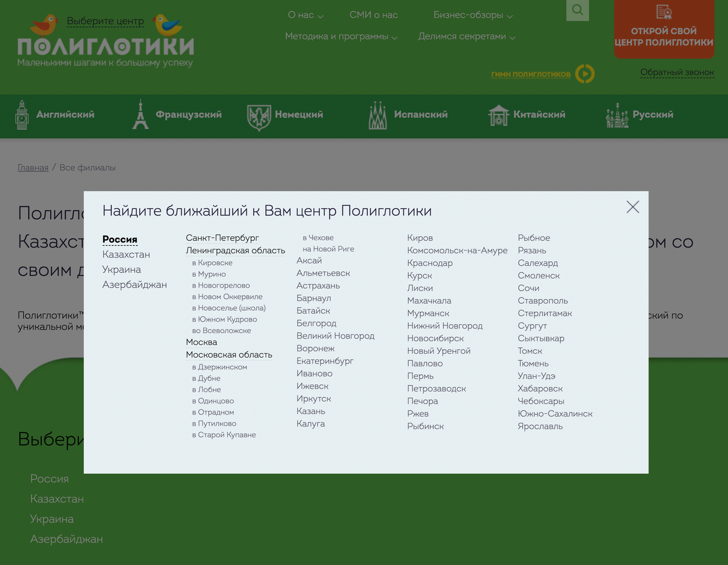Select Россия in popup country list
The image size is (728, 565).
point(120,239)
